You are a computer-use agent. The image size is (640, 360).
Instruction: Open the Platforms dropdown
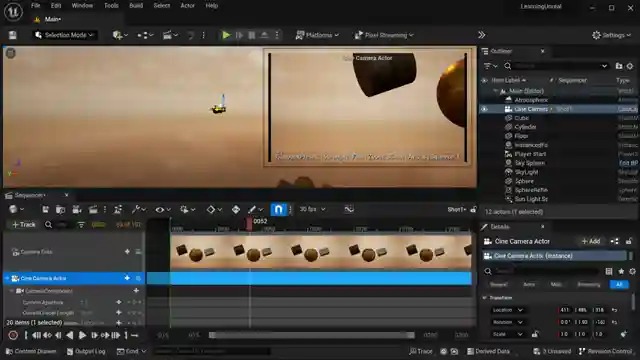(317, 35)
